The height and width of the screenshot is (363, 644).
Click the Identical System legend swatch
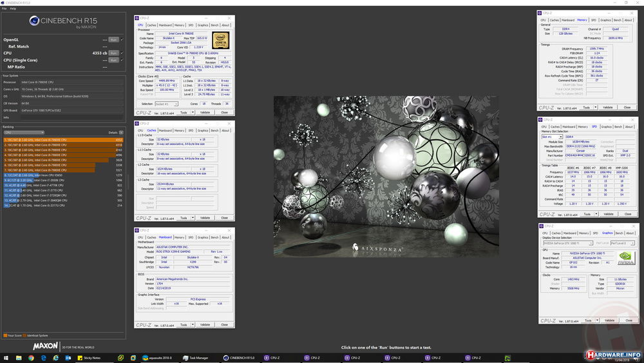tap(24, 335)
